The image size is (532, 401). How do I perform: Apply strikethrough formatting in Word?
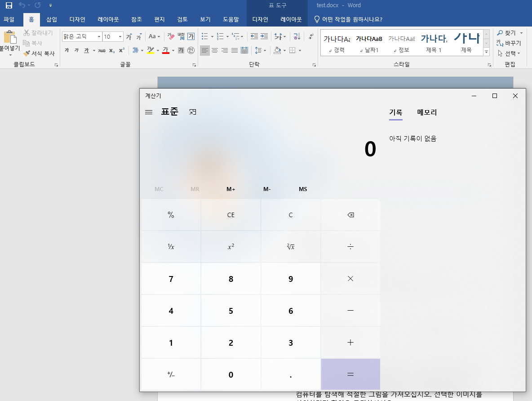102,50
